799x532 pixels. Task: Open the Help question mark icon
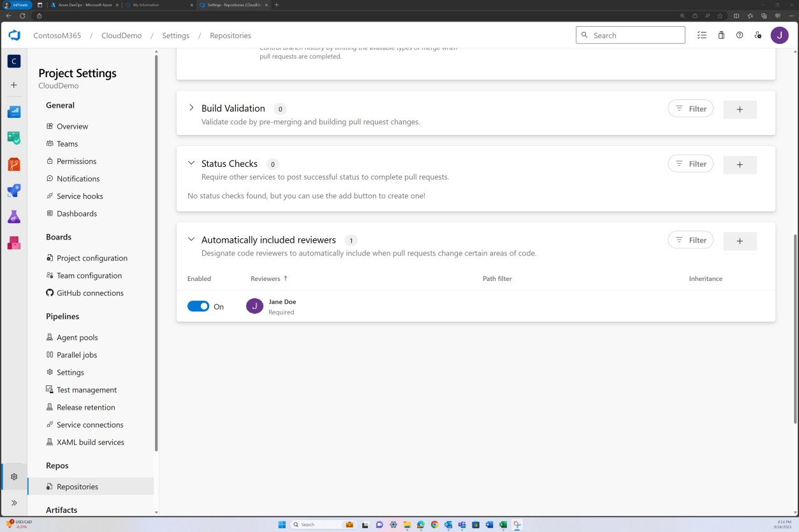(740, 35)
